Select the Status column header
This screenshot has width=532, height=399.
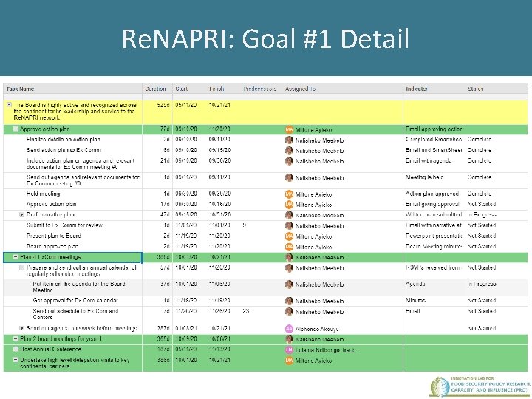497,89
